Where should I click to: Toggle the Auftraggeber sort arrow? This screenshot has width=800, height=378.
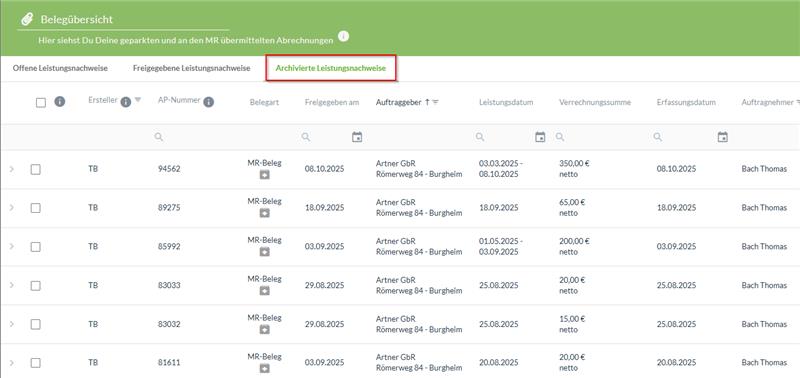click(427, 102)
